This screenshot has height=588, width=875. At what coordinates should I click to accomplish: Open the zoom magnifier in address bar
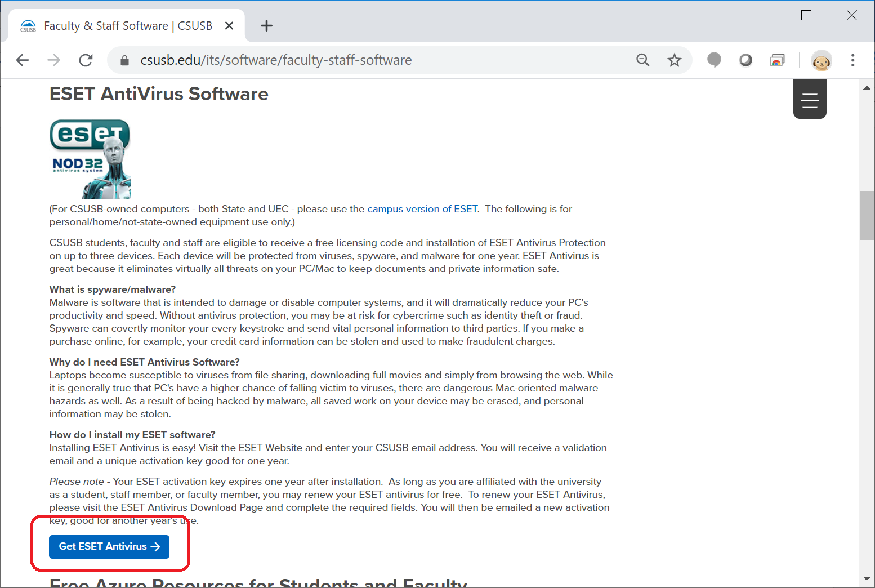pyautogui.click(x=643, y=60)
